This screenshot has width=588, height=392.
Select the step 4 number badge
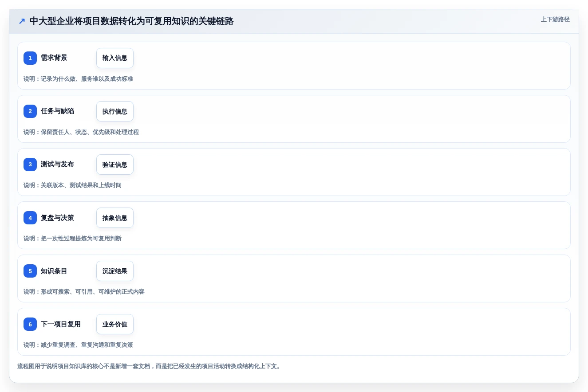click(30, 218)
